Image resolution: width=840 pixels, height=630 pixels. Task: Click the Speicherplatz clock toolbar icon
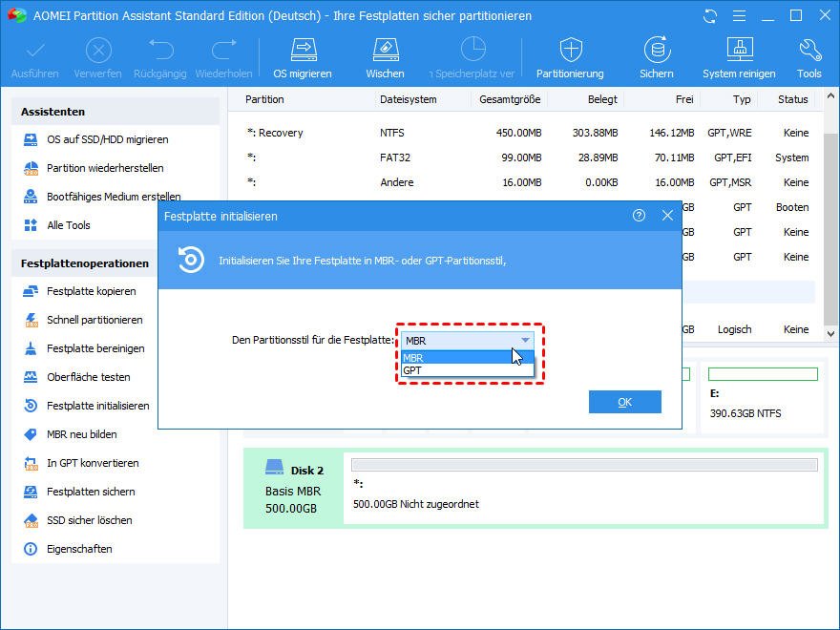[473, 51]
